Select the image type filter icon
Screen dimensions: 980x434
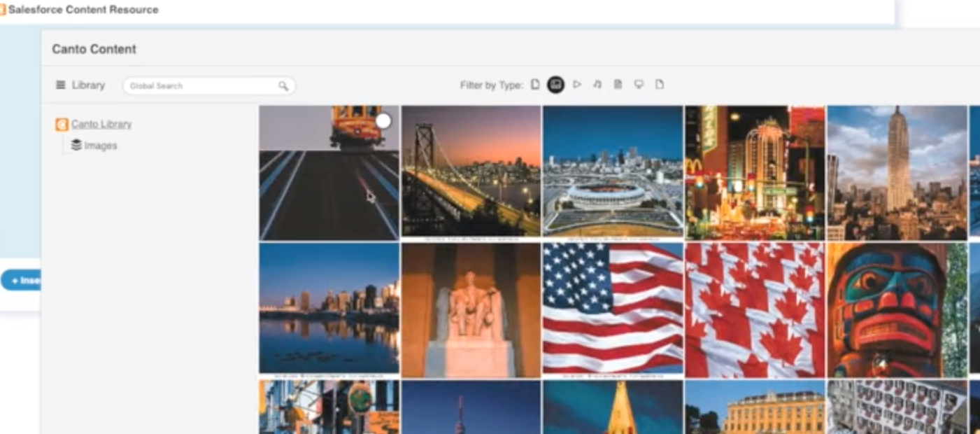(x=556, y=85)
